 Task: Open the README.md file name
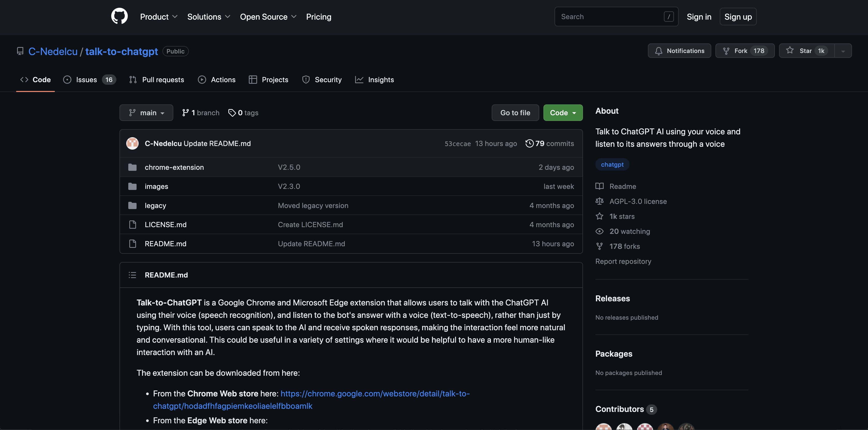coord(166,244)
